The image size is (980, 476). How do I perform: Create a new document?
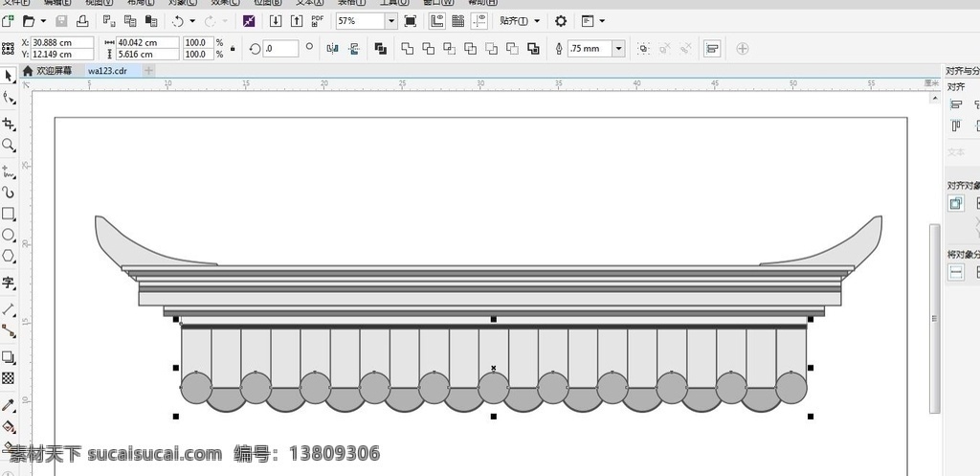(8, 21)
